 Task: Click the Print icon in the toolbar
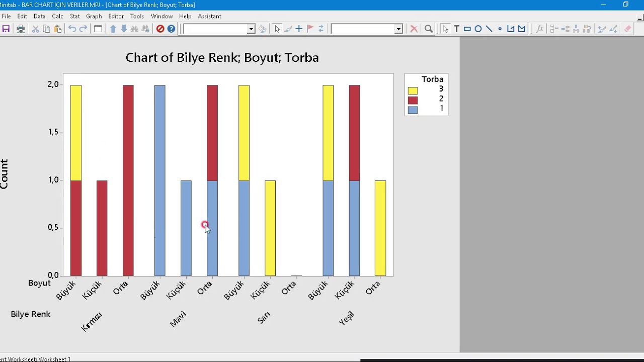click(x=21, y=29)
